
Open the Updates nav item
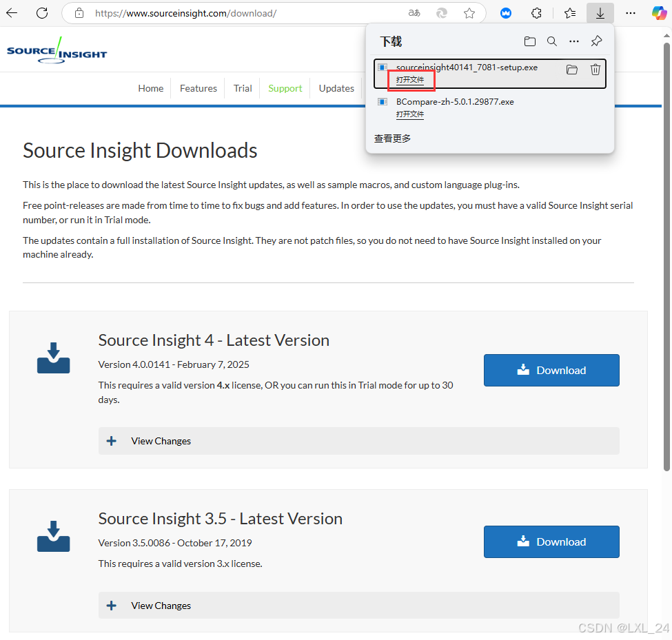336,88
